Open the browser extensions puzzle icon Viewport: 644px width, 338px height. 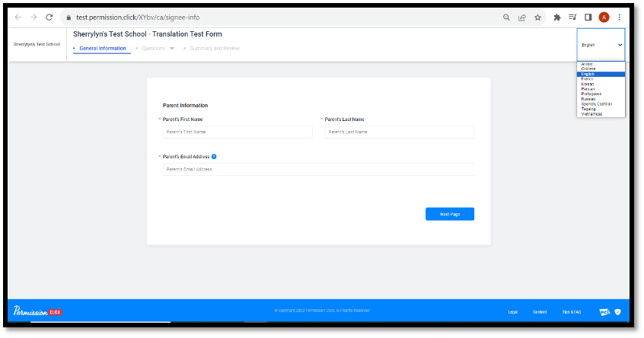tap(557, 17)
